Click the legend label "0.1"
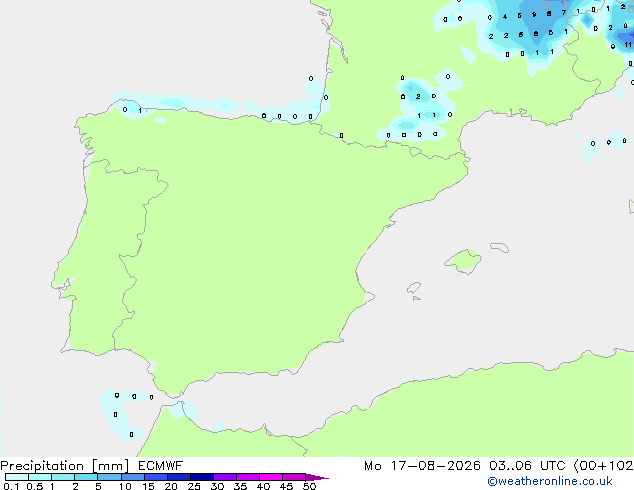The width and height of the screenshot is (634, 490). point(11,486)
